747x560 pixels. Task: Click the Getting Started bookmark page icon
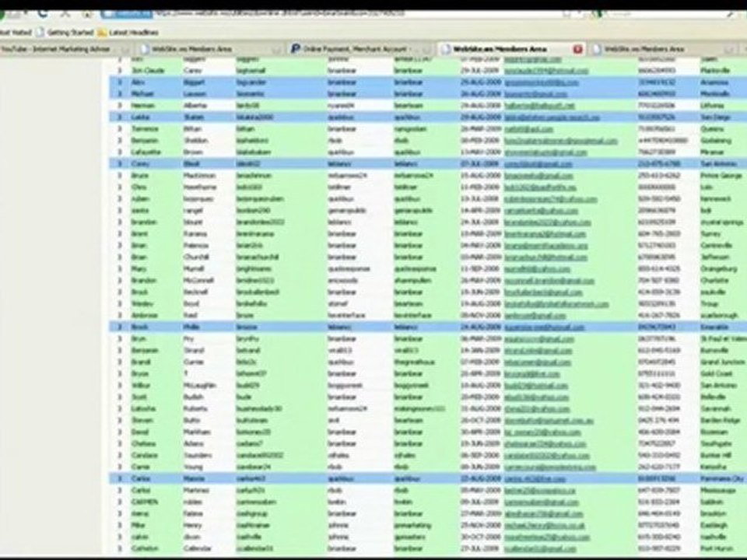click(40, 33)
